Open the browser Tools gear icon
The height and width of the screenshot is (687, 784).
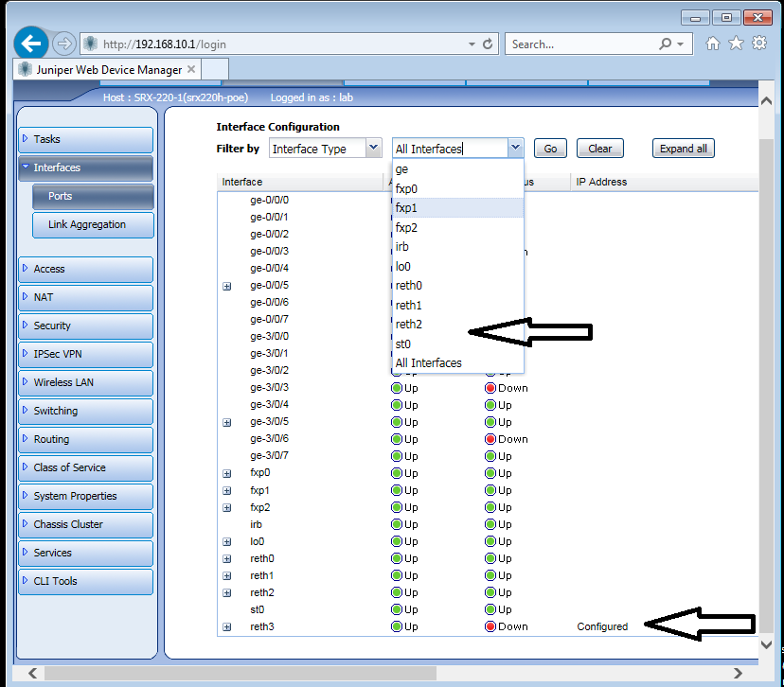coord(758,44)
